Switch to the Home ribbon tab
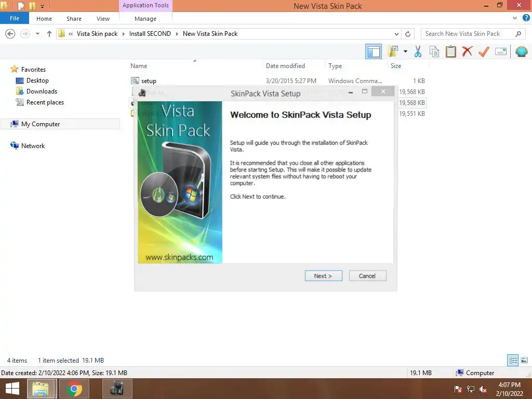This screenshot has width=532, height=399. (x=44, y=19)
